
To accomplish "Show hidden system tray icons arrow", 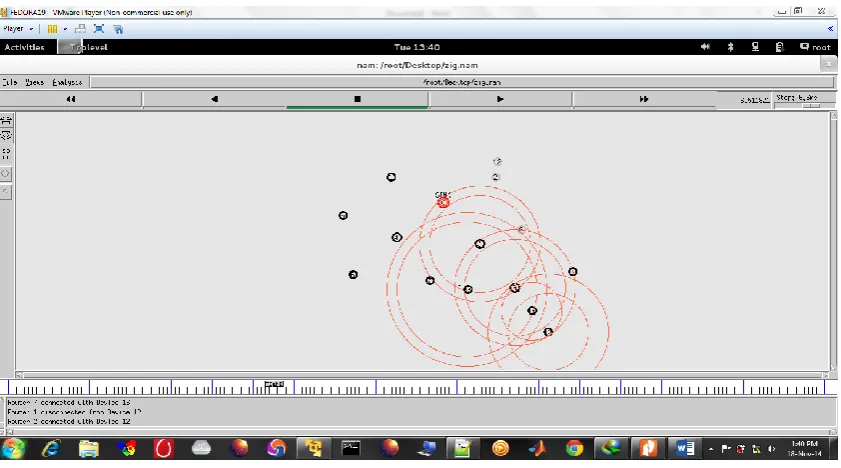I will [x=711, y=449].
